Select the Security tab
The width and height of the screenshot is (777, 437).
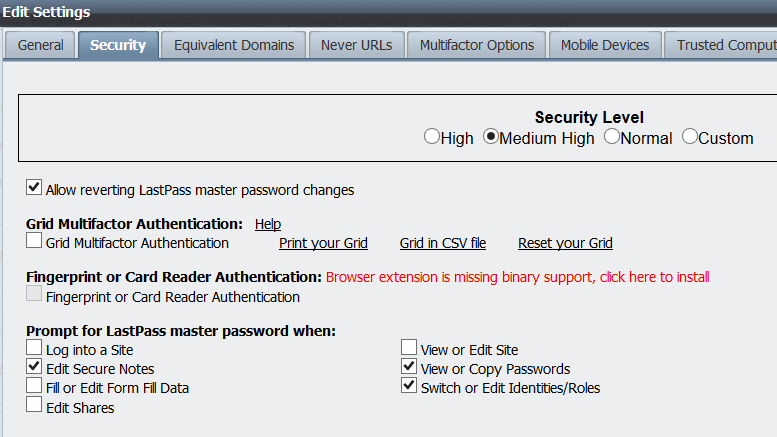pos(118,45)
